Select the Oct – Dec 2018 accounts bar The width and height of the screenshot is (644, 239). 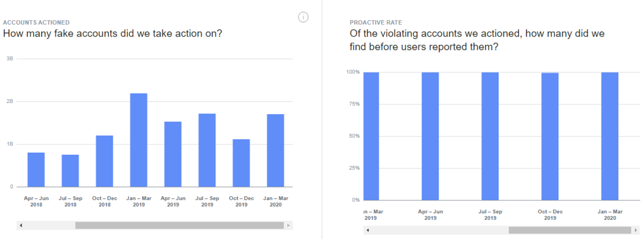pyautogui.click(x=105, y=161)
